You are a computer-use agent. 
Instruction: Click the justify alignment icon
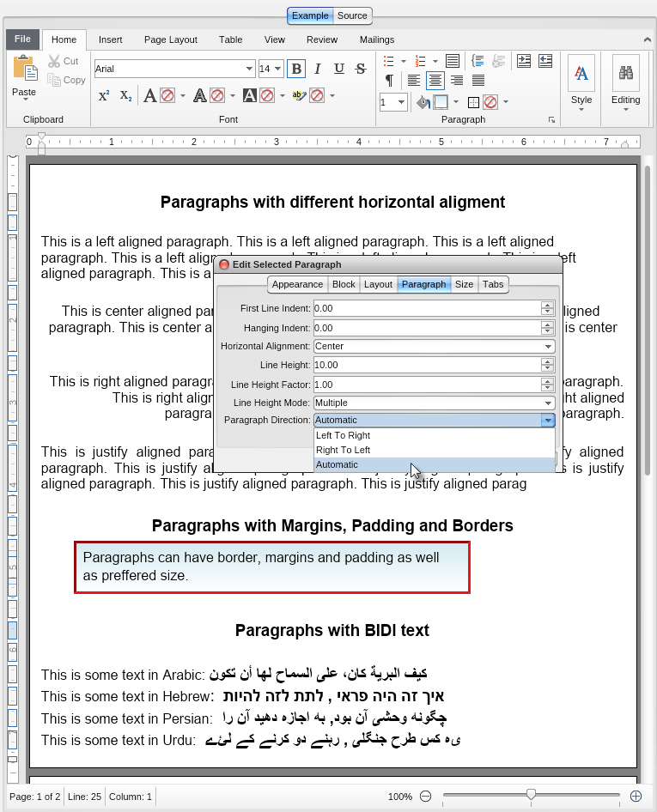478,81
